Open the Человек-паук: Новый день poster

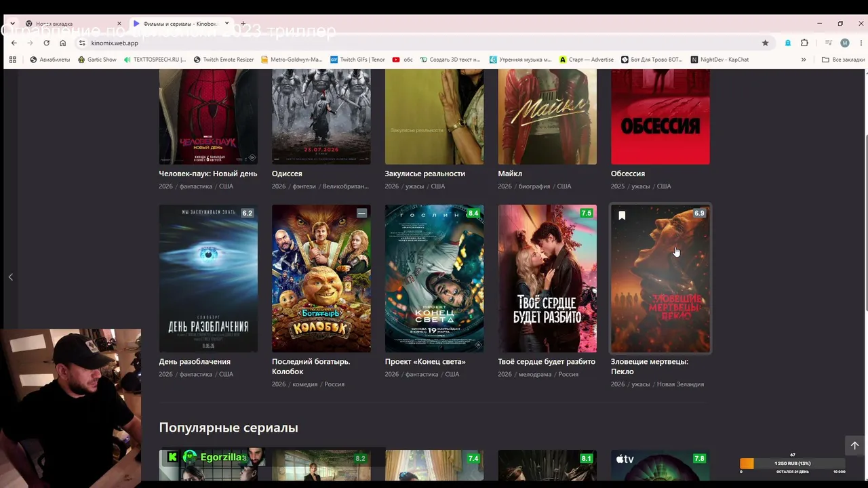(x=208, y=117)
